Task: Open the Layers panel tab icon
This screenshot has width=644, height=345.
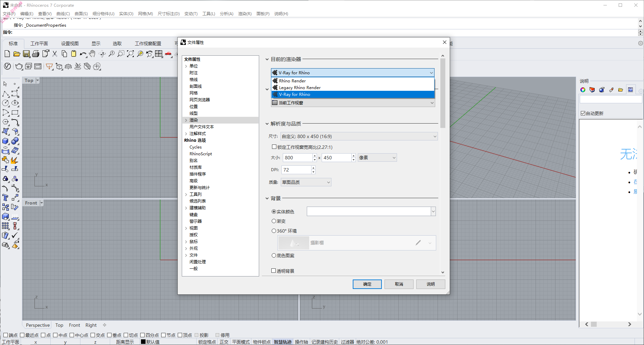Action: pos(592,90)
